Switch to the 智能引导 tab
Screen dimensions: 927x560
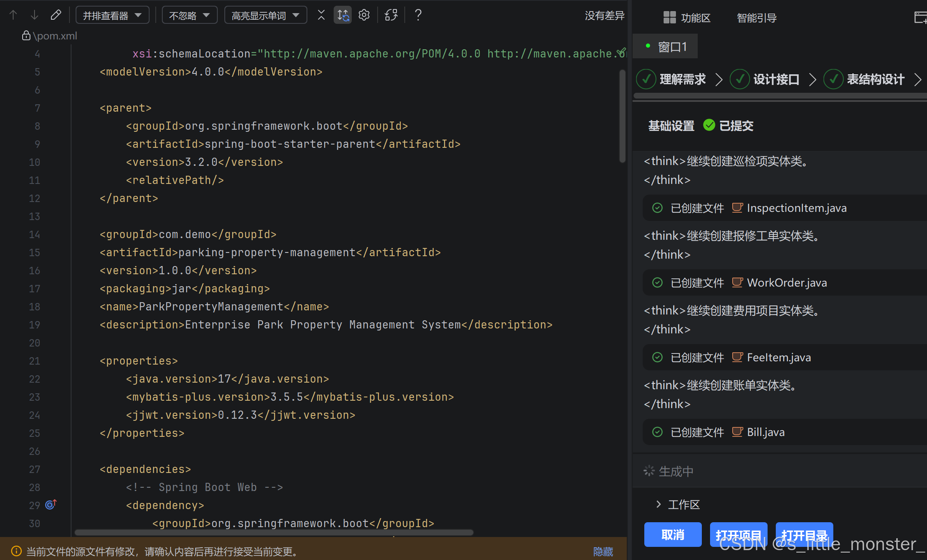point(756,18)
